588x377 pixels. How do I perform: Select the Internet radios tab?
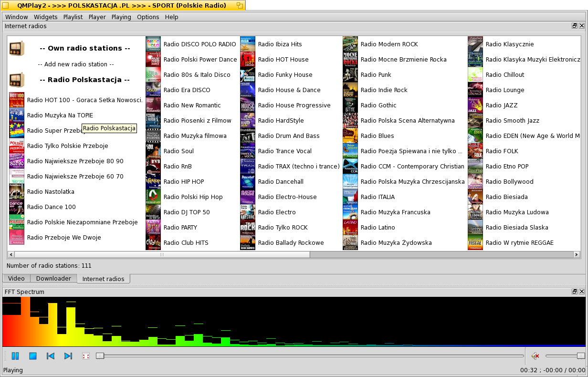(x=104, y=279)
